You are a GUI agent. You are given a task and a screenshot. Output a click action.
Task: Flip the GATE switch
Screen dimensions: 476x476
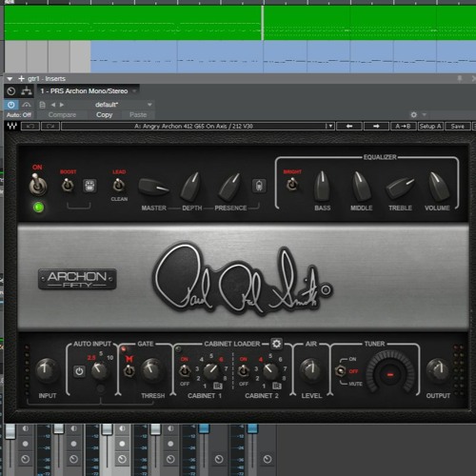point(129,370)
